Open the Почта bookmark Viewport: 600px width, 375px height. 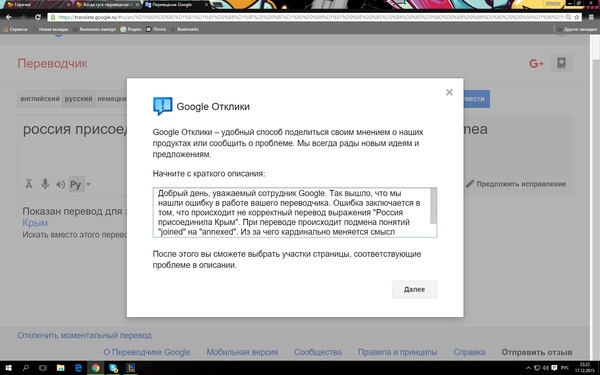156,29
